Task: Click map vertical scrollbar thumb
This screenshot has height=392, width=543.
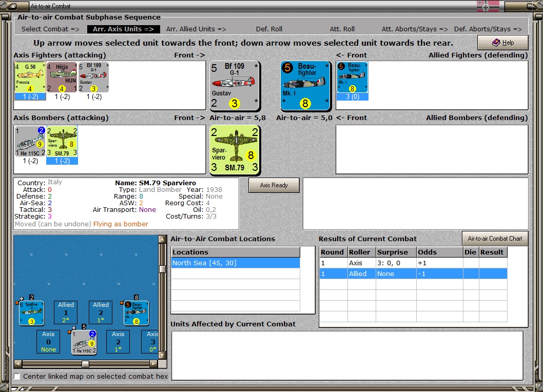Action: [x=162, y=269]
